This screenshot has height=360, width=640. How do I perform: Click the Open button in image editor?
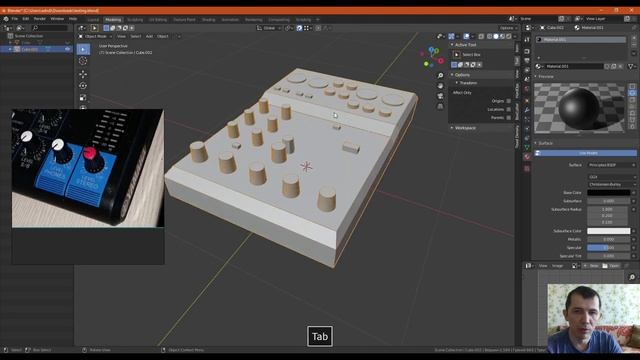[x=611, y=266]
